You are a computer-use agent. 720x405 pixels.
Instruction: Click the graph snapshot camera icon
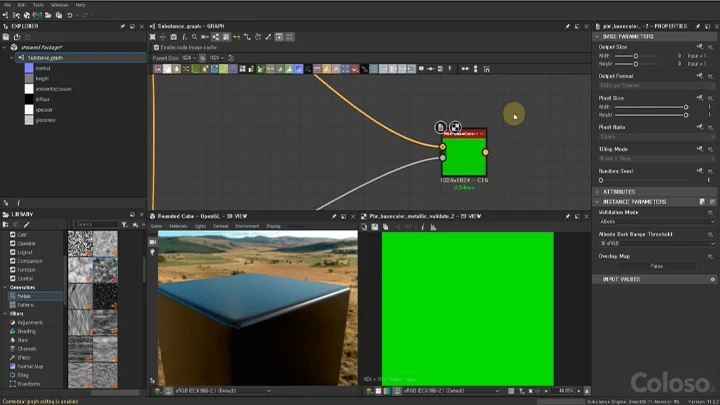(x=174, y=37)
